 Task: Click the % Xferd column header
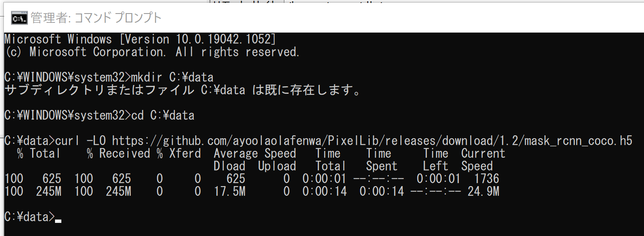(179, 153)
